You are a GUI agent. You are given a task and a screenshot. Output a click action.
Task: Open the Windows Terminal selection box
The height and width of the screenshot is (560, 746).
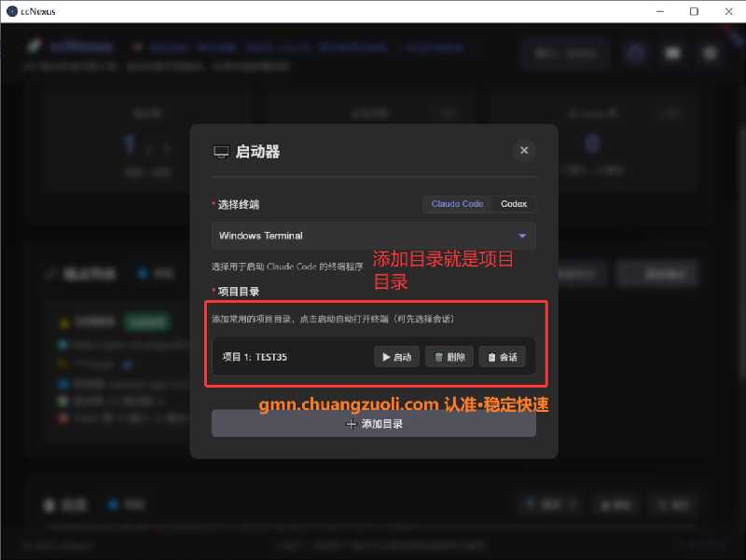coord(364,236)
